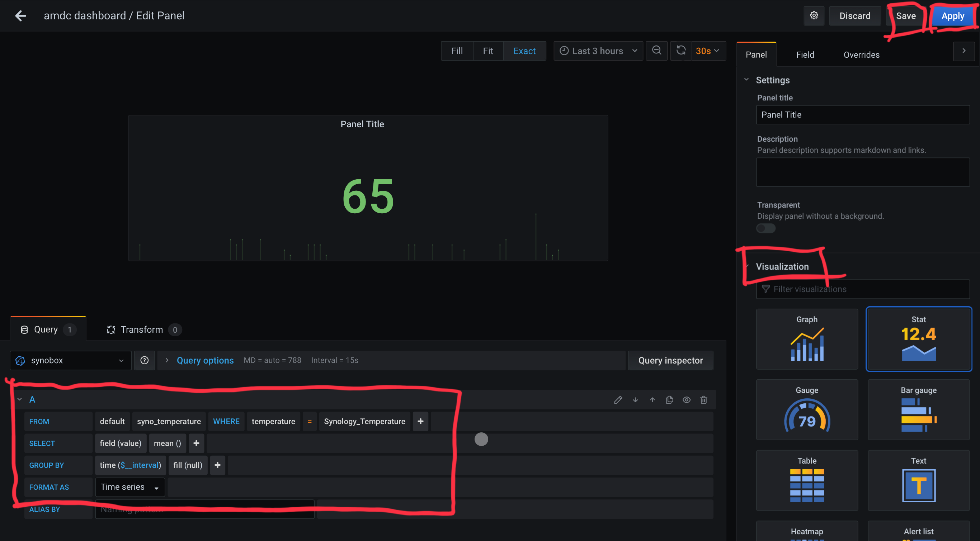Edit the fill (null) option
This screenshot has width=980, height=541.
[188, 465]
